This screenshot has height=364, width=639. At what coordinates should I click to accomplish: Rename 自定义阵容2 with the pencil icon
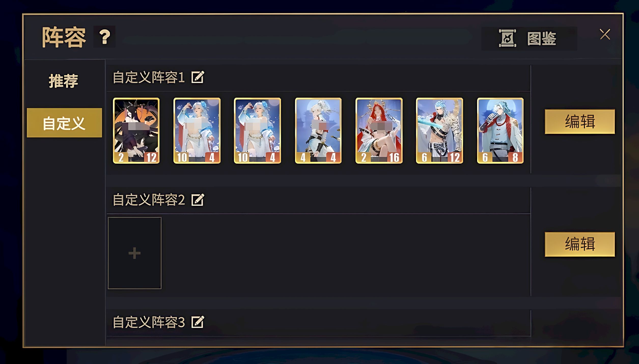click(198, 200)
